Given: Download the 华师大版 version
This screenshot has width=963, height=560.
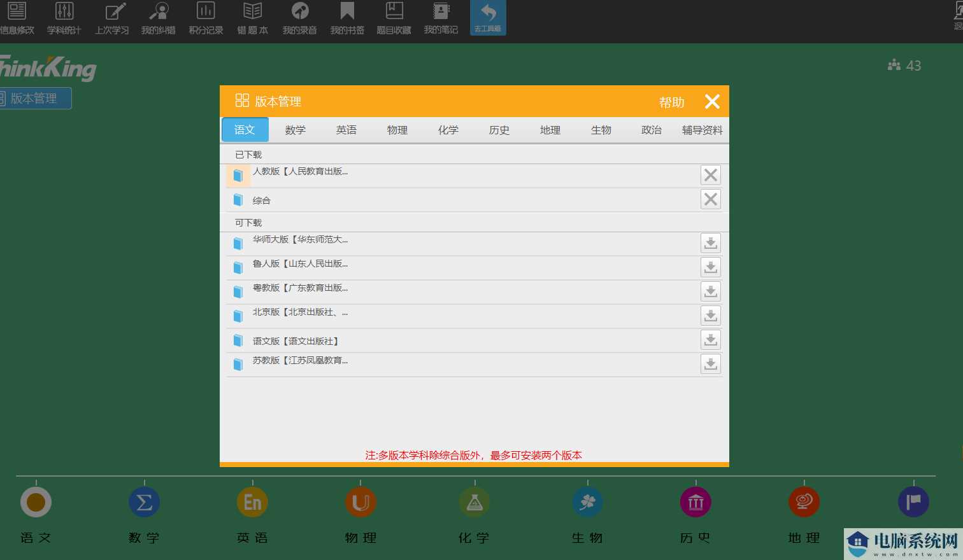Looking at the screenshot, I should click(711, 243).
